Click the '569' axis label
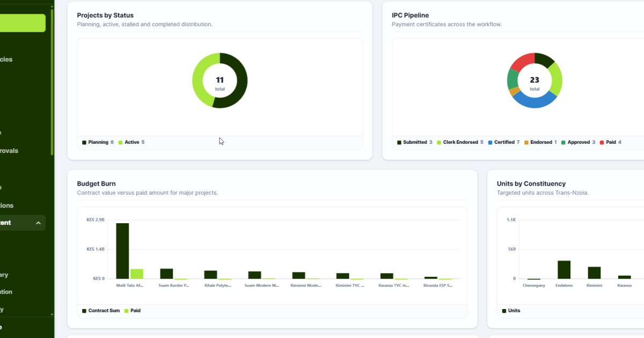 click(512, 249)
